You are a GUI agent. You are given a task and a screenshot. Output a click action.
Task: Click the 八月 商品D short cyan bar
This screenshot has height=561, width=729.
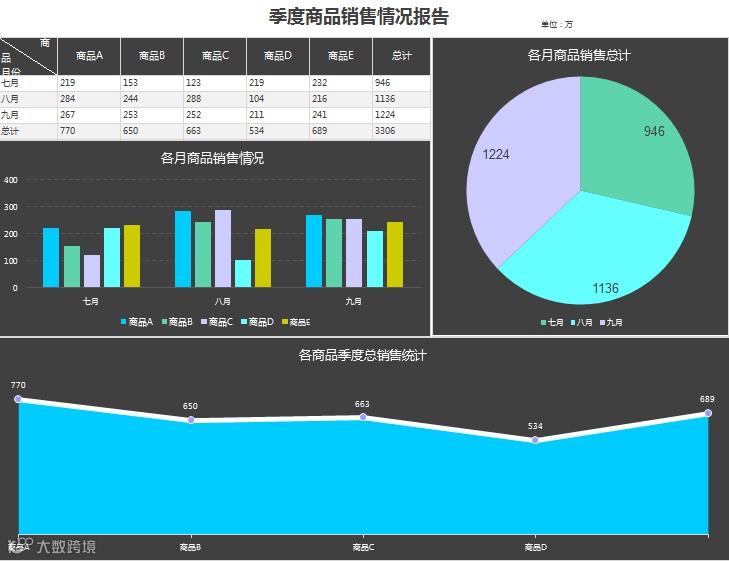[243, 273]
